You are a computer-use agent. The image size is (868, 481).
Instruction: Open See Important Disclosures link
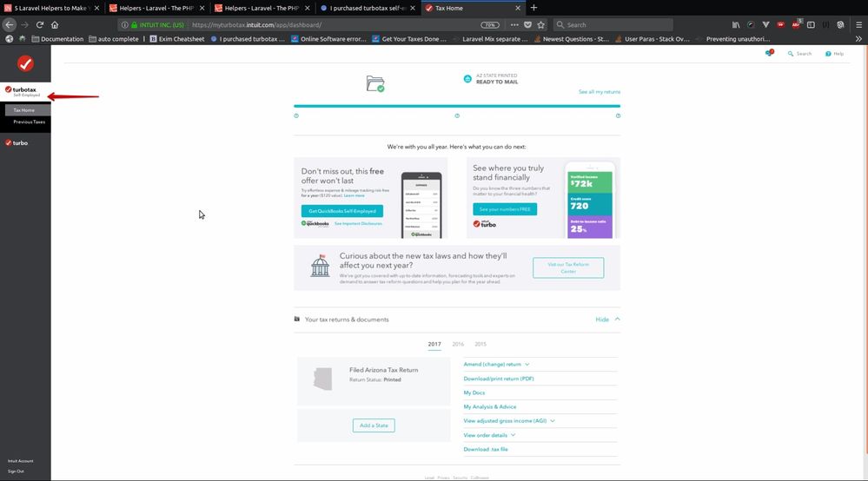358,223
